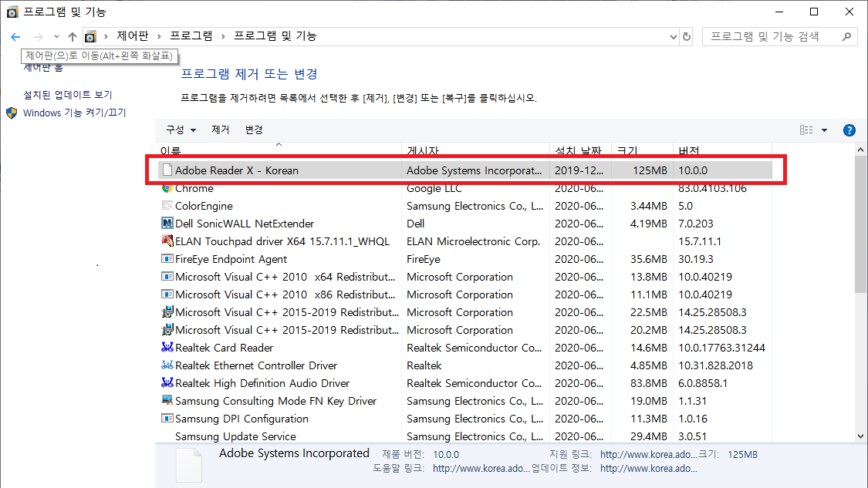Sort by 게시자 column header

point(423,150)
